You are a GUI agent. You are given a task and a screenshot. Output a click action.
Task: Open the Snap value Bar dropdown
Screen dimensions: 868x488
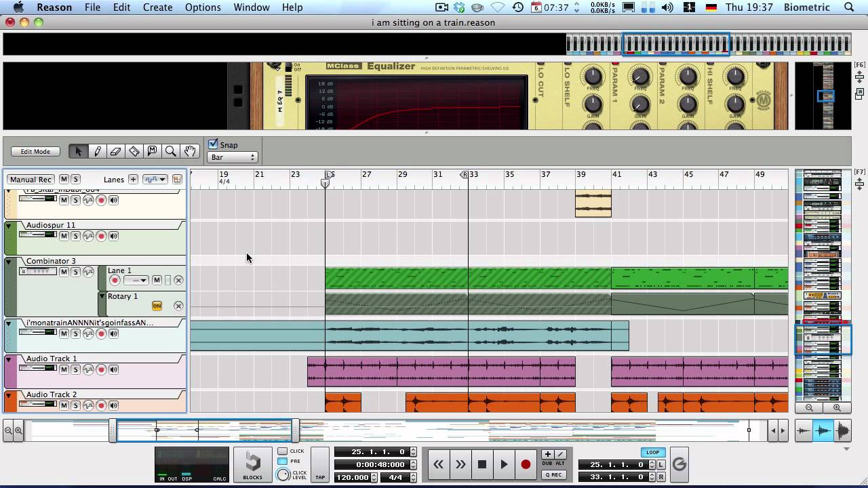[x=233, y=157]
